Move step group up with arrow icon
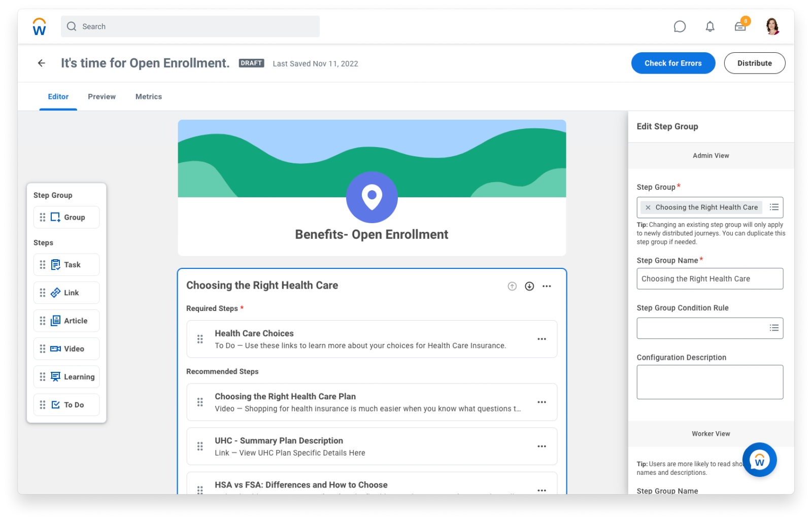 (512, 286)
